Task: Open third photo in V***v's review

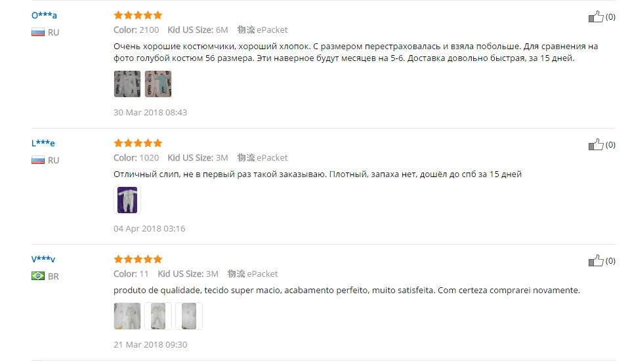Action: (189, 316)
